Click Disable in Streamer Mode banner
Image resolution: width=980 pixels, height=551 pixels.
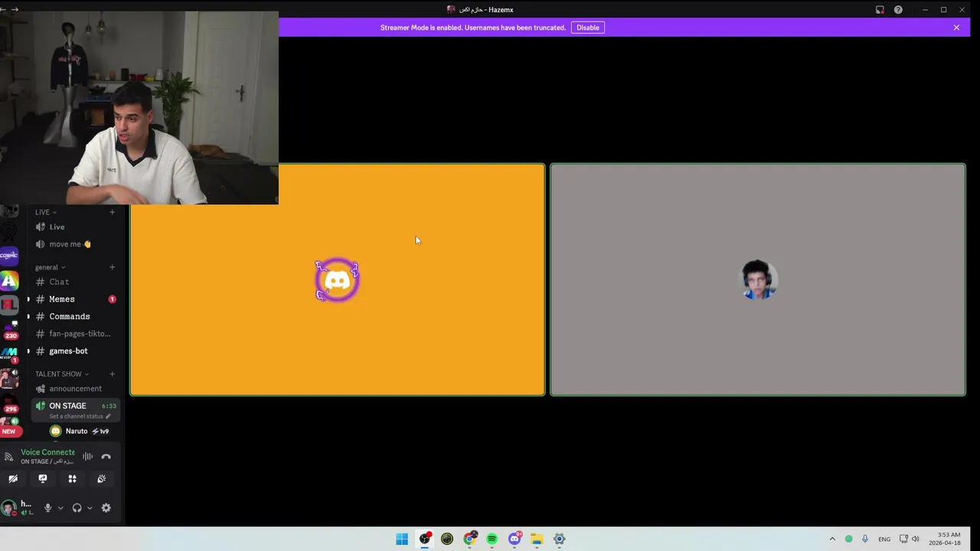click(x=588, y=28)
